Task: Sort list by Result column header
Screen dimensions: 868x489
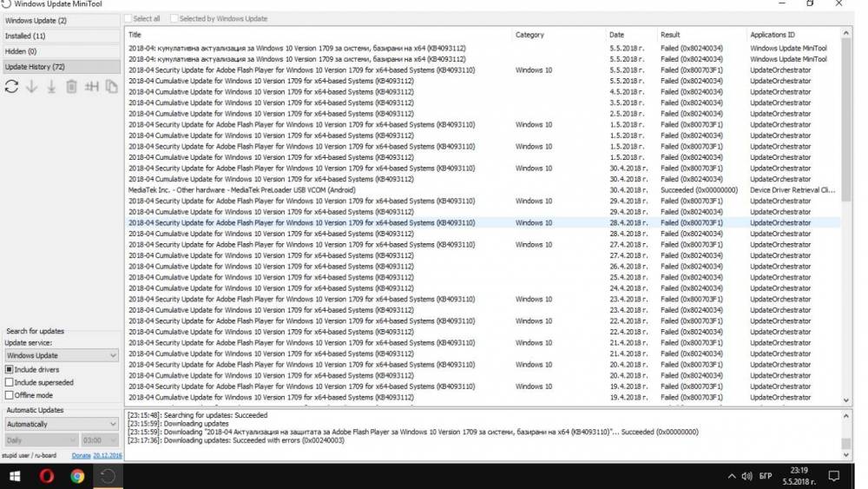Action: click(701, 35)
